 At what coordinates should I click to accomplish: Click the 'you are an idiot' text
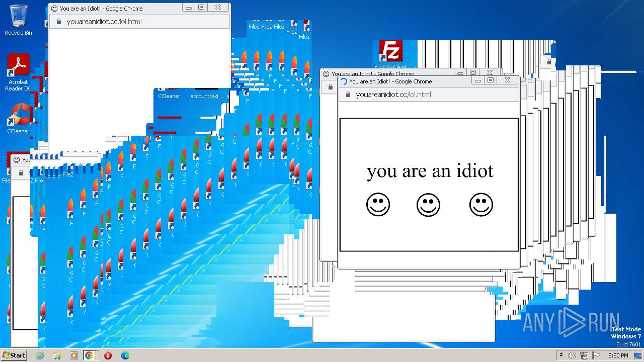(430, 171)
